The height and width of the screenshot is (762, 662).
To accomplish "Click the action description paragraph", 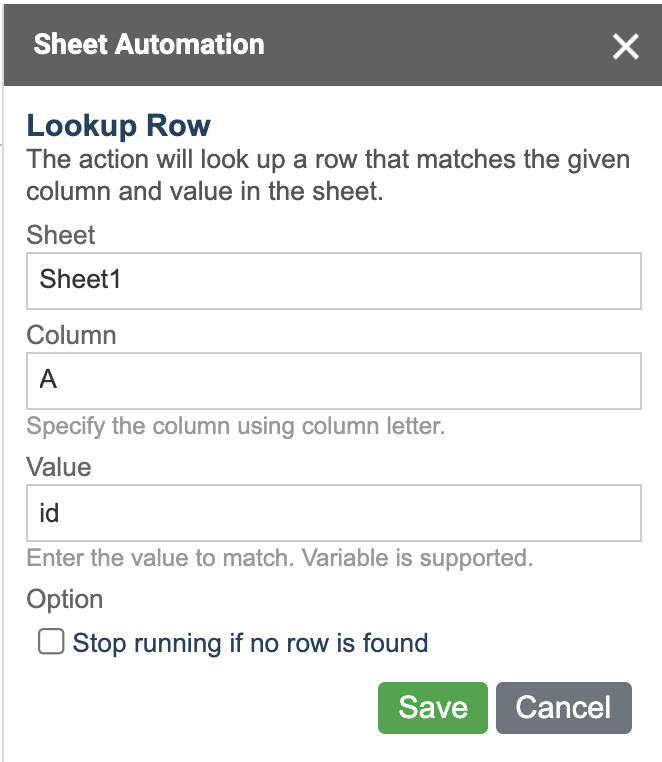I will click(328, 175).
